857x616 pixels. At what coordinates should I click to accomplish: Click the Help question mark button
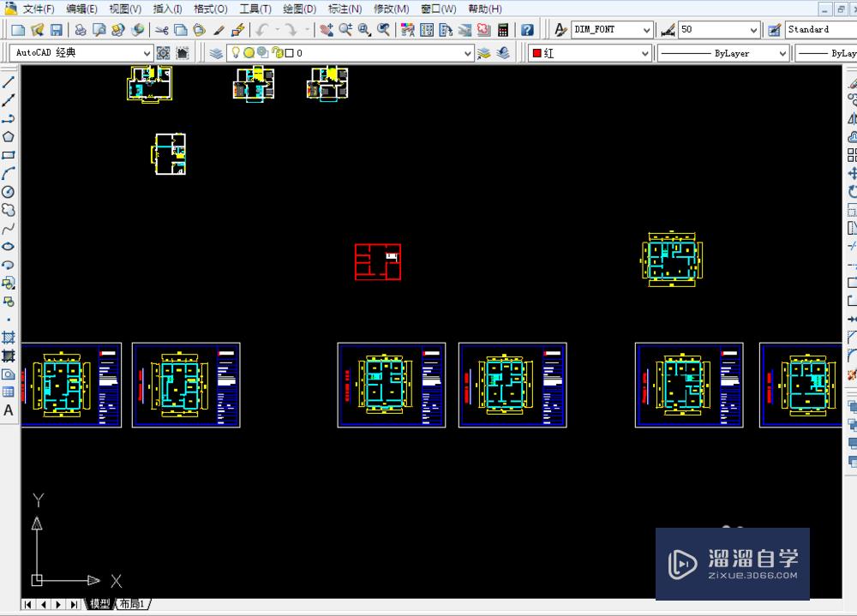526,28
